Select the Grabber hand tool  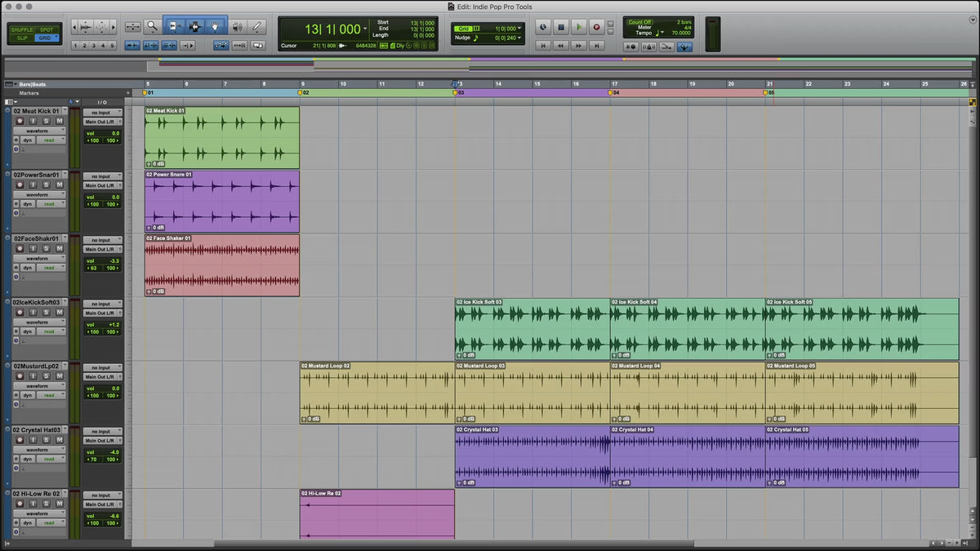point(216,26)
